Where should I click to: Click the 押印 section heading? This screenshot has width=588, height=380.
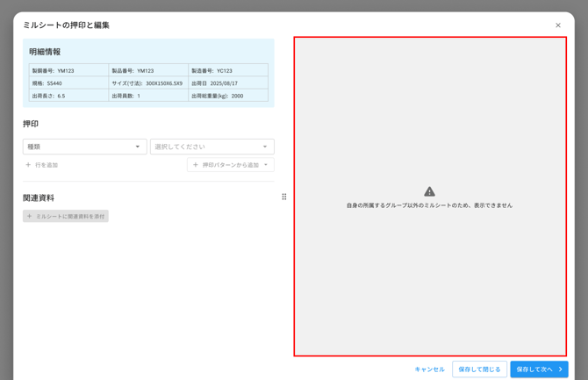31,124
